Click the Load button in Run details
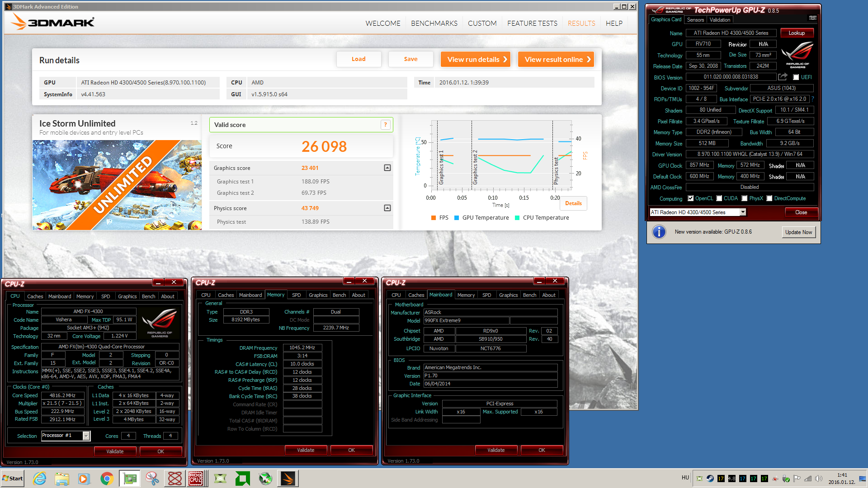 359,59
